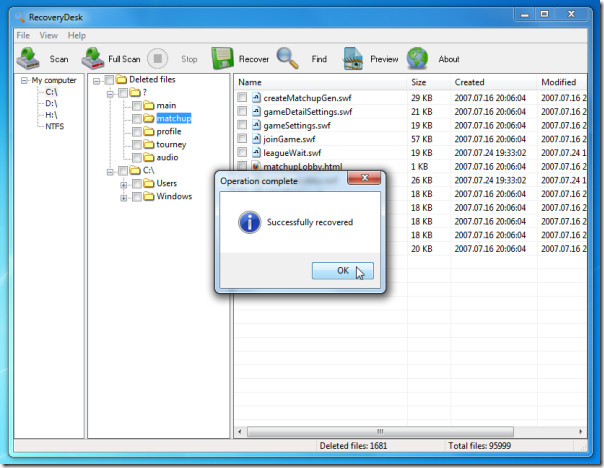604x468 pixels.
Task: Close the Operation complete dialog
Action: click(364, 178)
